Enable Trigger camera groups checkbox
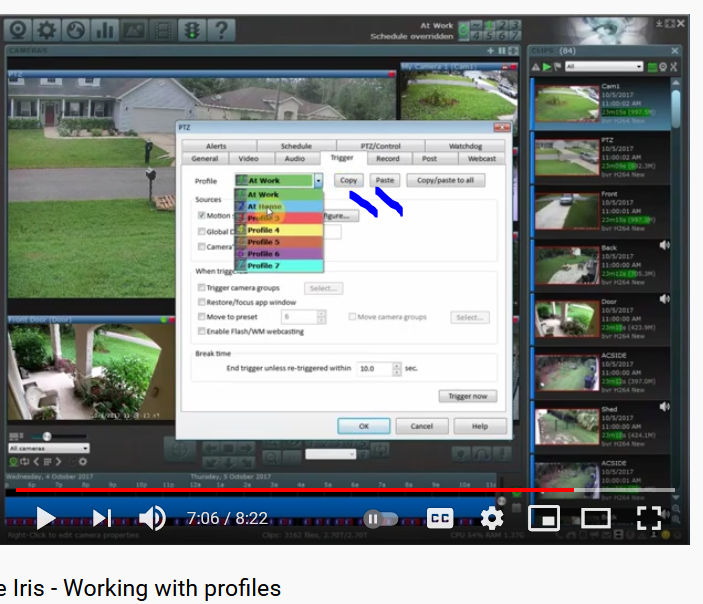The image size is (703, 604). [x=202, y=288]
